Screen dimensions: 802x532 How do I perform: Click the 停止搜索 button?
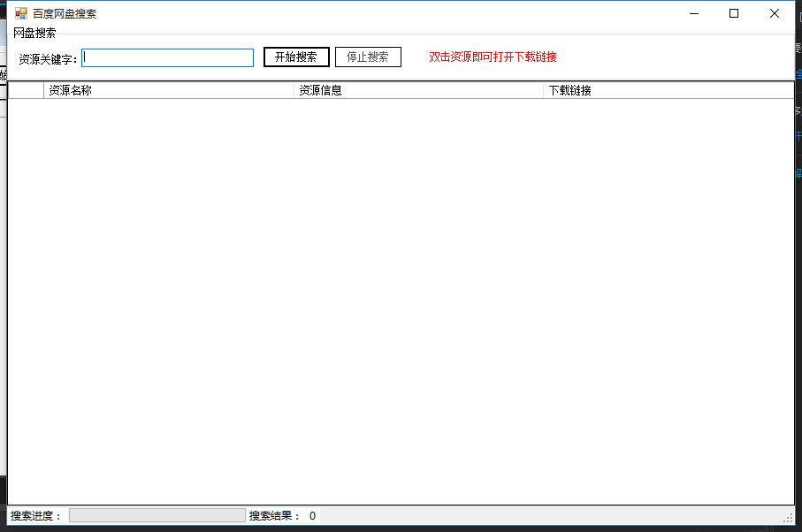pyautogui.click(x=368, y=57)
